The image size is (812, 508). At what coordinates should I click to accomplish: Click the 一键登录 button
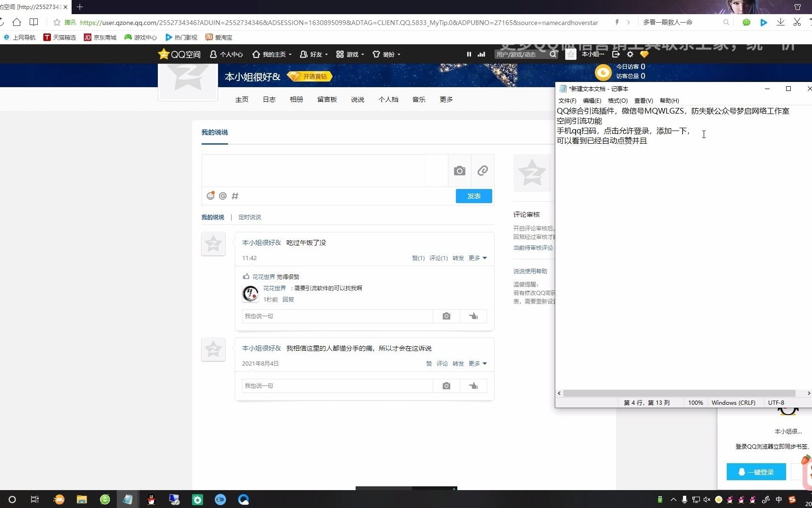point(756,472)
